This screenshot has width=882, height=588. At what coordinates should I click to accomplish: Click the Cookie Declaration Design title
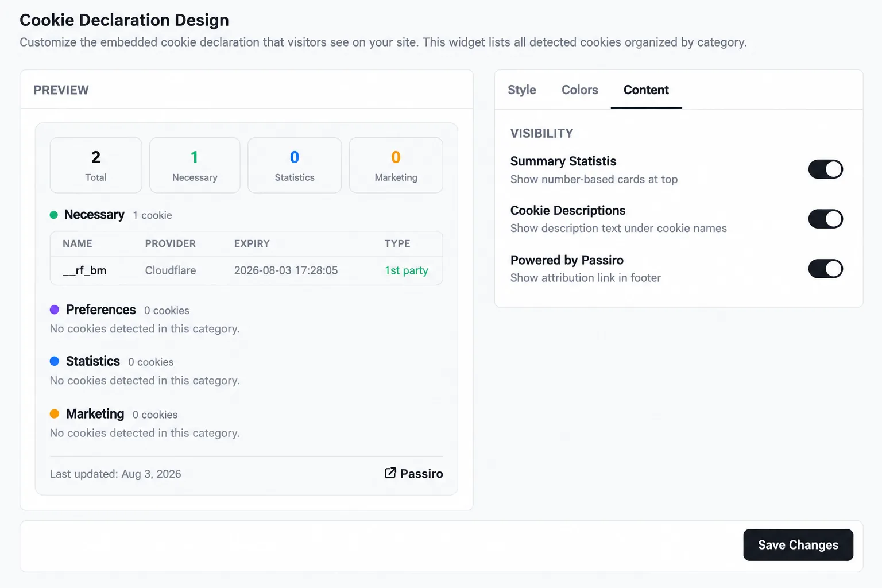(125, 20)
